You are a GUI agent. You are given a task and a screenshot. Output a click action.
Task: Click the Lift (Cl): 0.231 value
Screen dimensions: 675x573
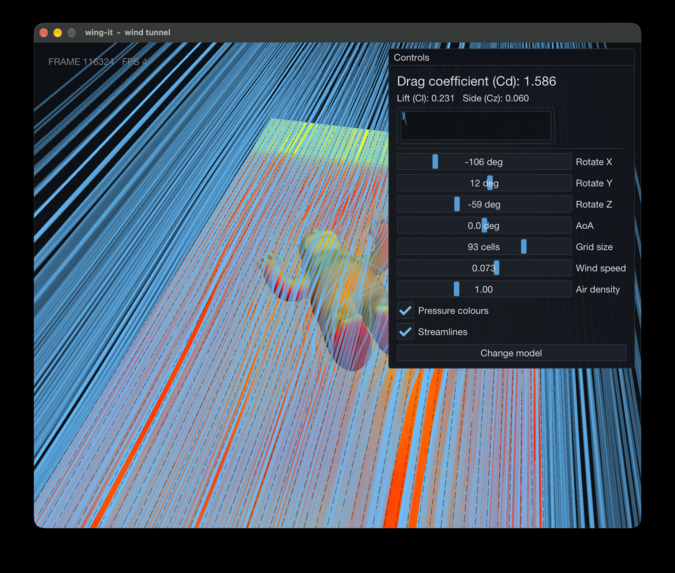point(425,98)
